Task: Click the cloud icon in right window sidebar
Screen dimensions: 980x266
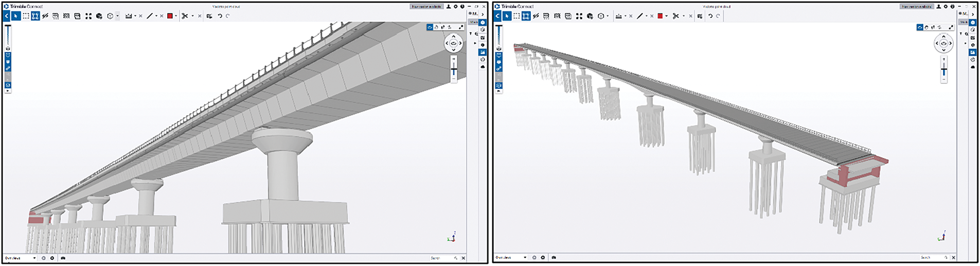Action: pyautogui.click(x=973, y=67)
